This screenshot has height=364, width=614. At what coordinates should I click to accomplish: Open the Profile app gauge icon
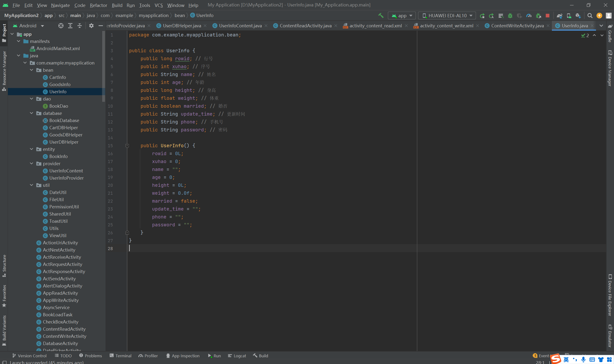tap(529, 15)
